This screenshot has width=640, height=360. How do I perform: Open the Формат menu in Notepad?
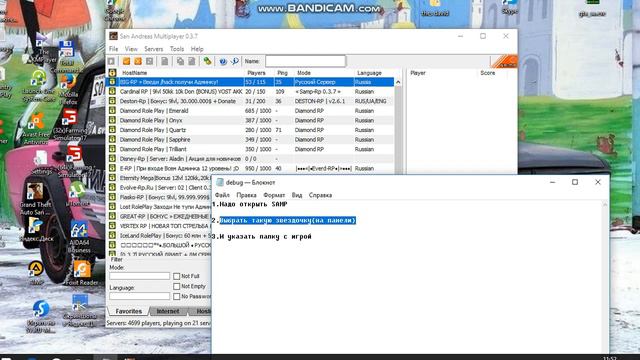coord(274,195)
